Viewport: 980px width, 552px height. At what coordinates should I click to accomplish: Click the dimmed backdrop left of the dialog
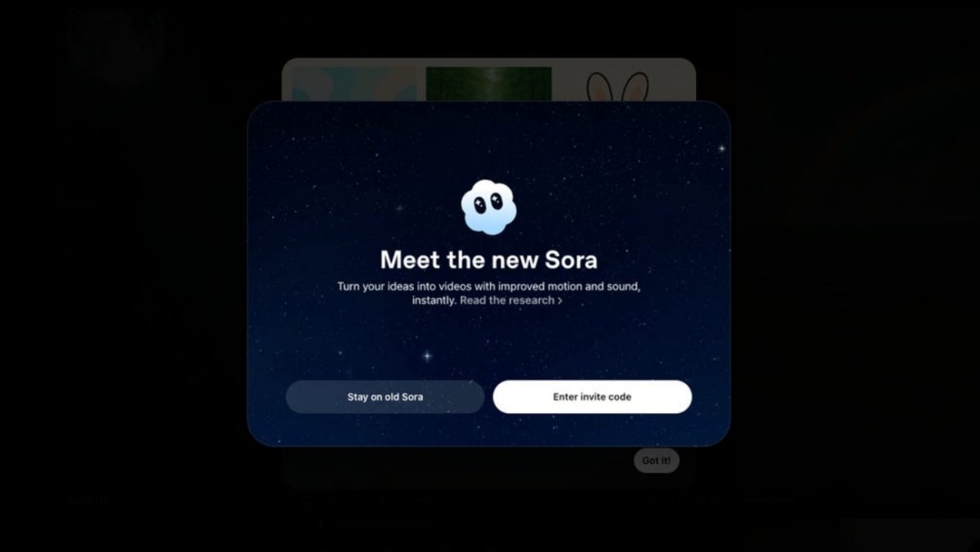coord(122,278)
